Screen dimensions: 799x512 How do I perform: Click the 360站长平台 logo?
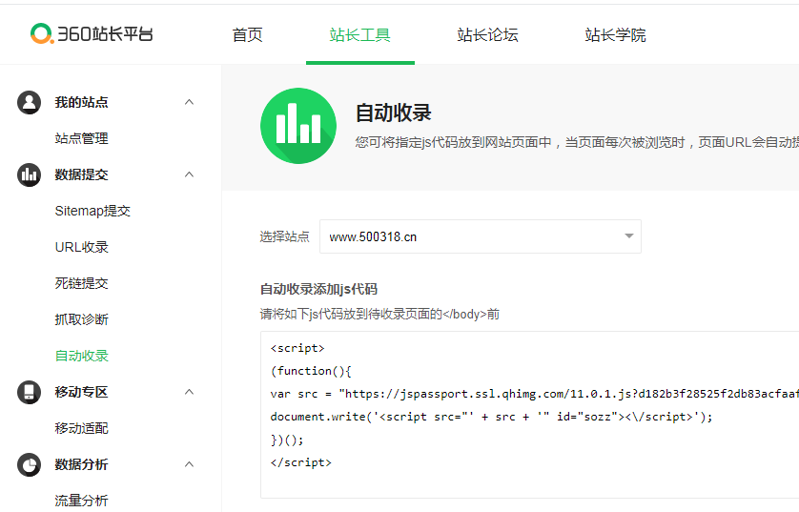pos(92,34)
